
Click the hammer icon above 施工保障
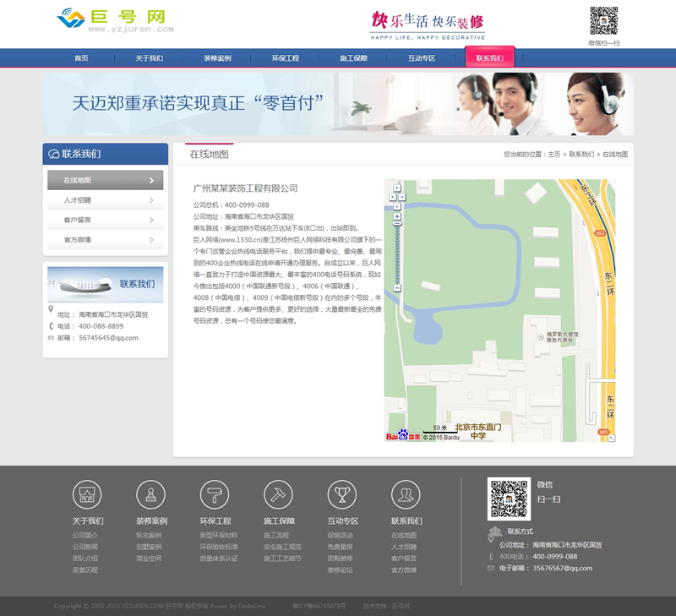[278, 494]
